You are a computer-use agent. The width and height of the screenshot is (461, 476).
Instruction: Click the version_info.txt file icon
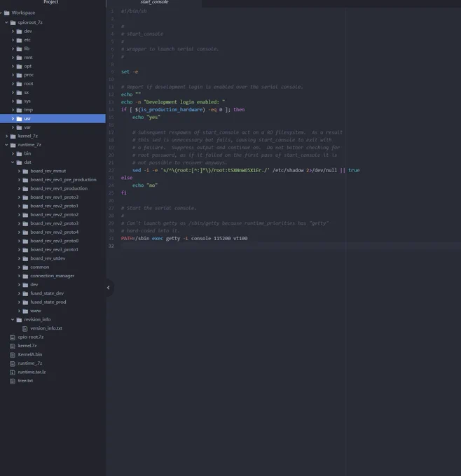coord(25,328)
